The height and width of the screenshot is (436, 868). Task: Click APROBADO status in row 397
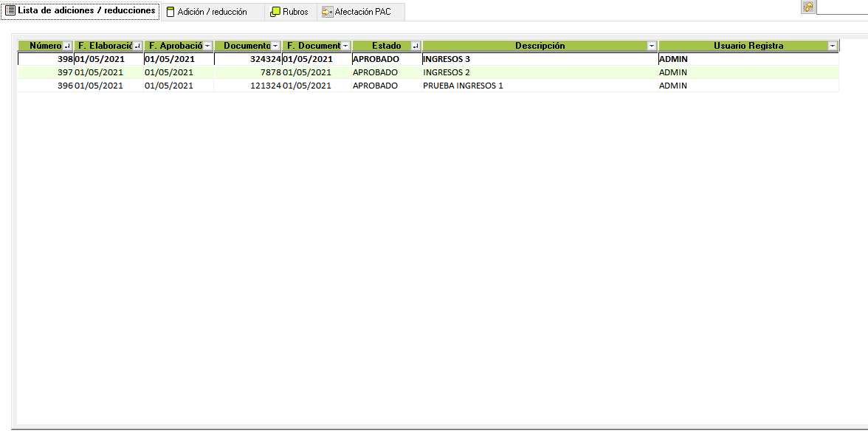tap(387, 72)
